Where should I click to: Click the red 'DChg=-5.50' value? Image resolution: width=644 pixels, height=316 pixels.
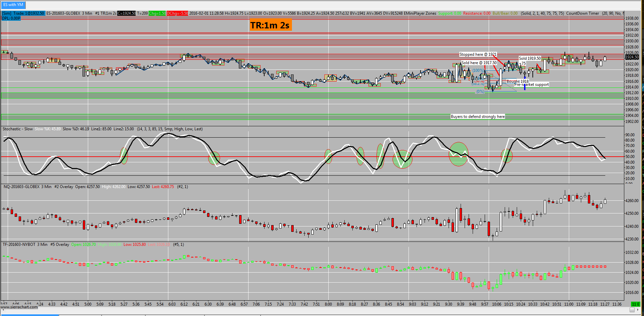[x=177, y=13]
